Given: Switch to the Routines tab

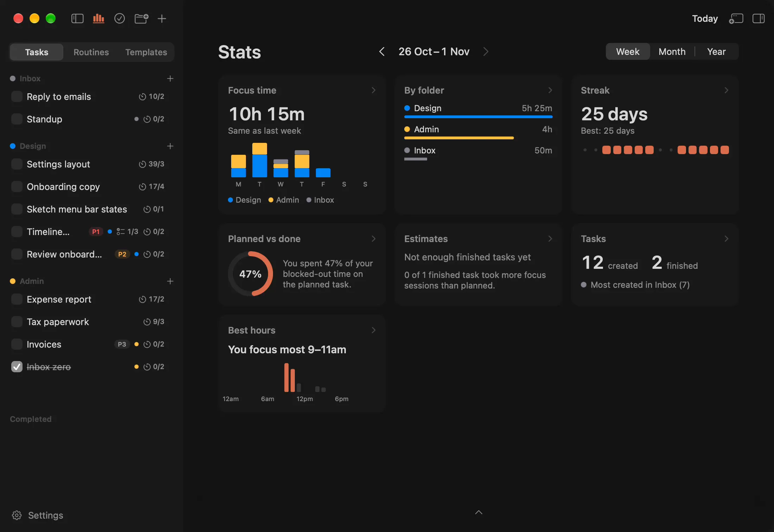Looking at the screenshot, I should [91, 52].
